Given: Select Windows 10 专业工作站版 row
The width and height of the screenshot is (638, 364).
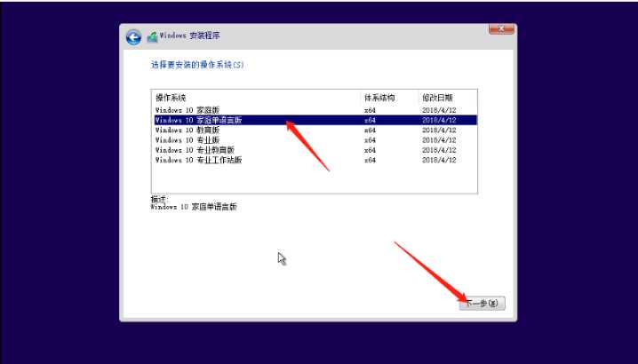Looking at the screenshot, I should [x=315, y=160].
